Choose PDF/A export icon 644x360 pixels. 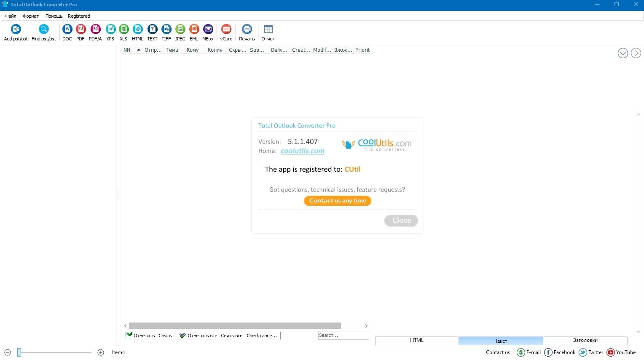(95, 32)
